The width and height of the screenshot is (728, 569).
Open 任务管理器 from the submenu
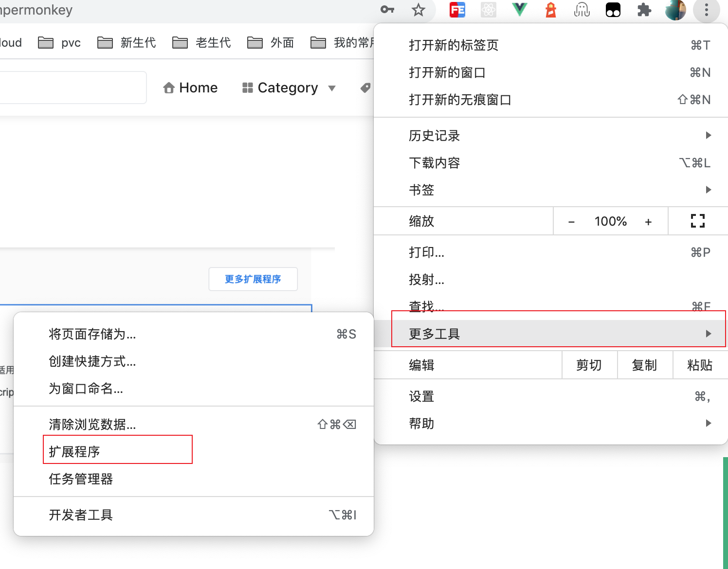(194, 479)
